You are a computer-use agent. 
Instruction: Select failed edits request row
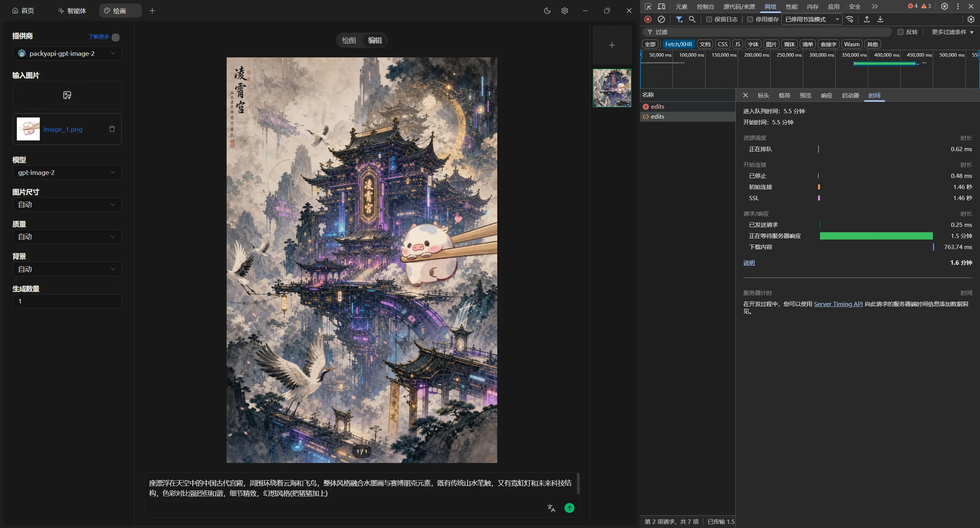[x=688, y=107]
